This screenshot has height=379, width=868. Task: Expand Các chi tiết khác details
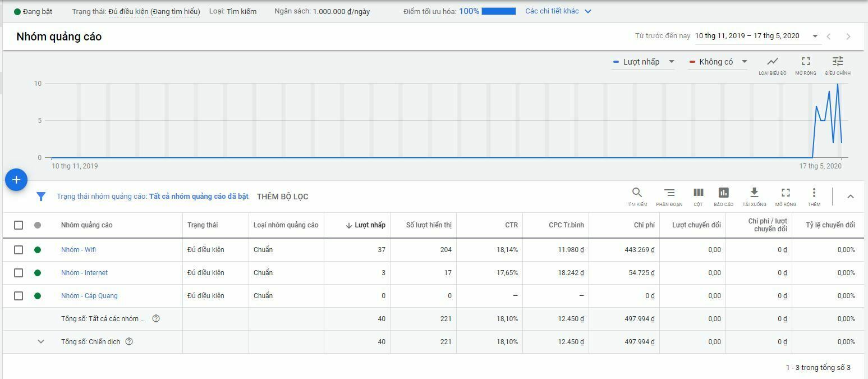(558, 11)
